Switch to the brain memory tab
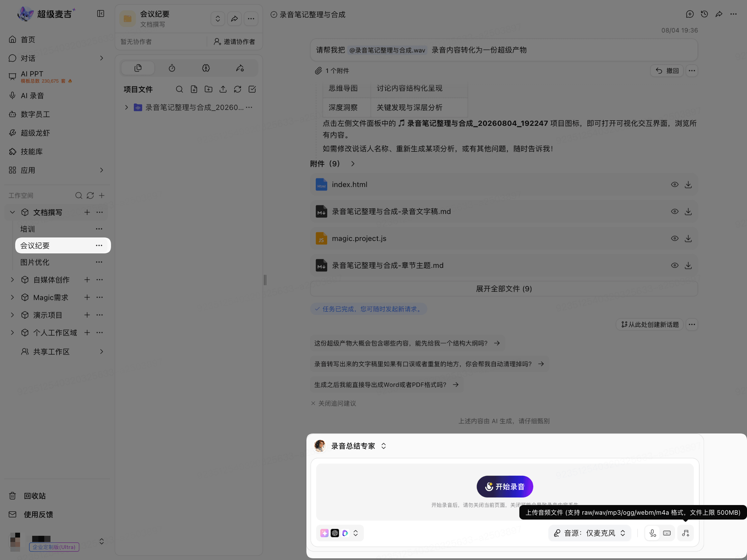The image size is (747, 560). [206, 68]
